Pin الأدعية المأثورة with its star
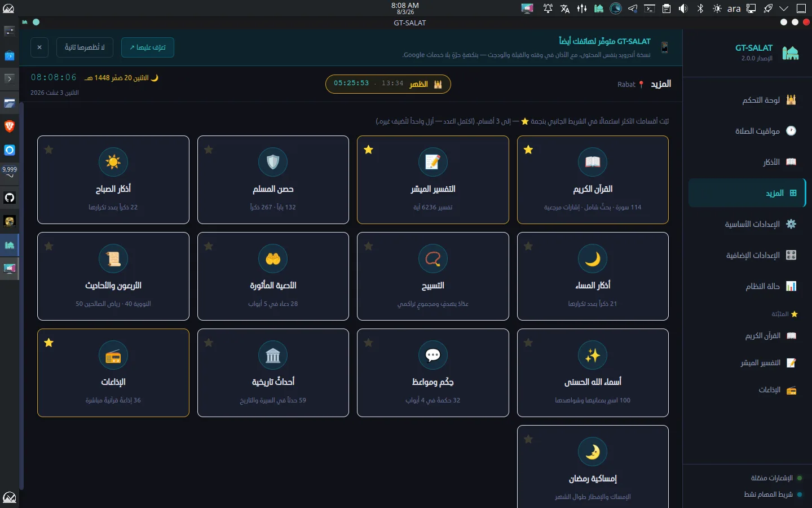This screenshot has width=812, height=508. tap(209, 246)
